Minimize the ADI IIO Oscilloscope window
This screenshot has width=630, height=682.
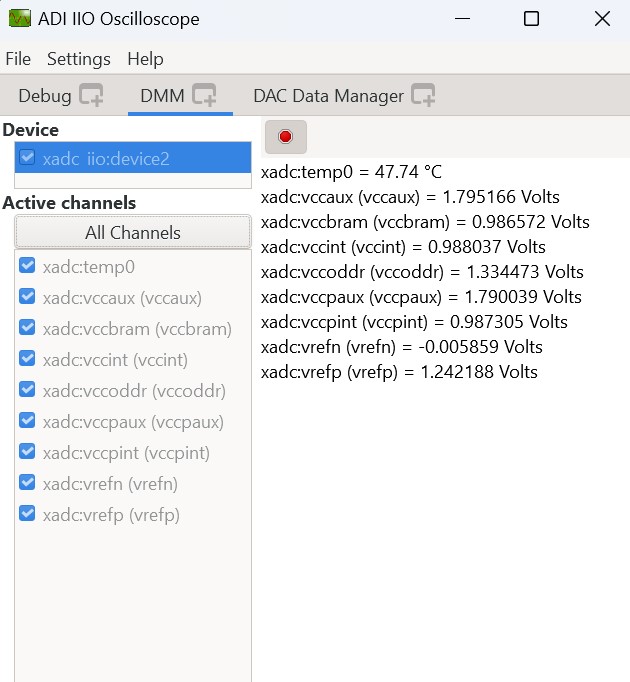pos(462,19)
